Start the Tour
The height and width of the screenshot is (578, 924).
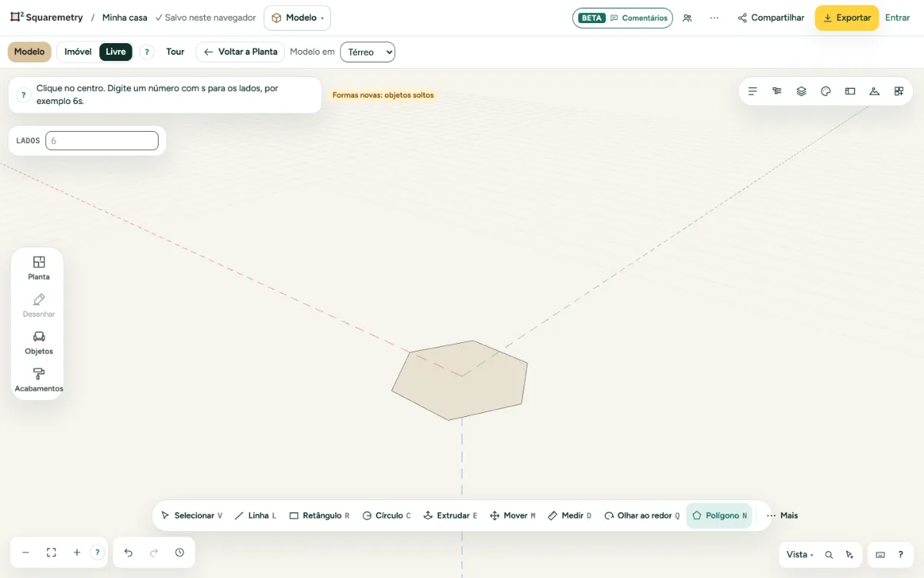pos(176,52)
